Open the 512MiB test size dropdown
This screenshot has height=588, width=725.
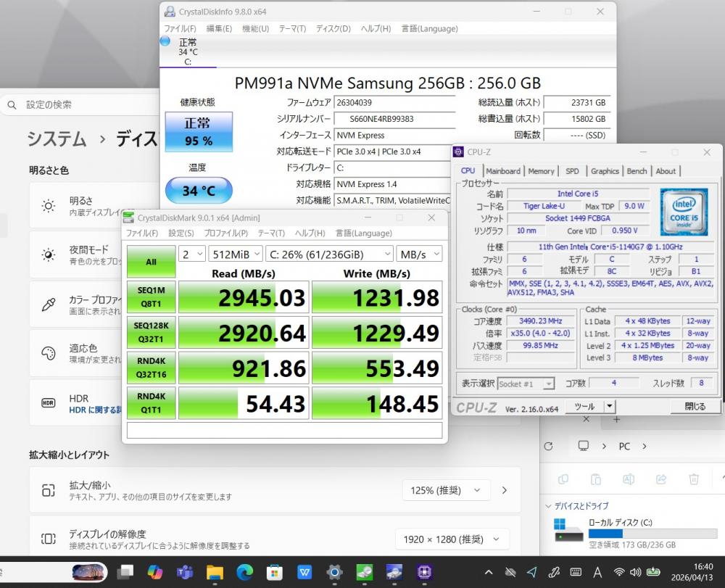tap(234, 254)
